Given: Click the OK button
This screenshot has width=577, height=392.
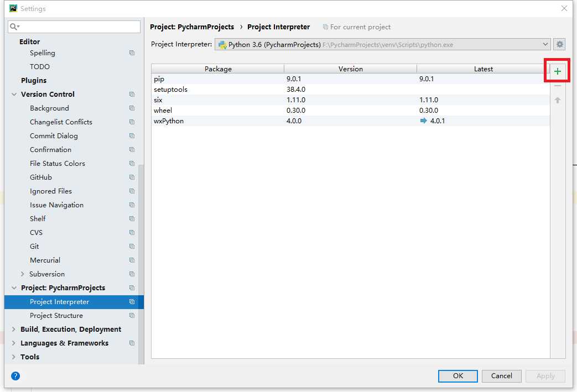Looking at the screenshot, I should point(458,376).
